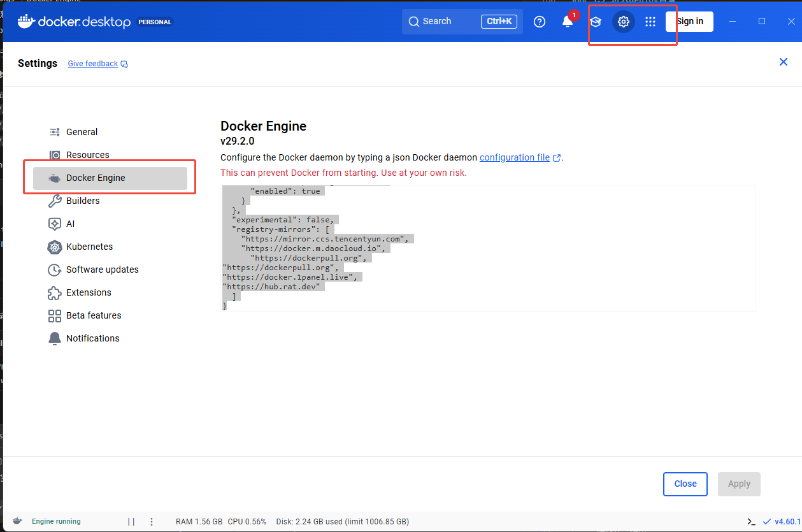Click the v29.2.0 version text
The height and width of the screenshot is (532, 802).
(x=237, y=141)
